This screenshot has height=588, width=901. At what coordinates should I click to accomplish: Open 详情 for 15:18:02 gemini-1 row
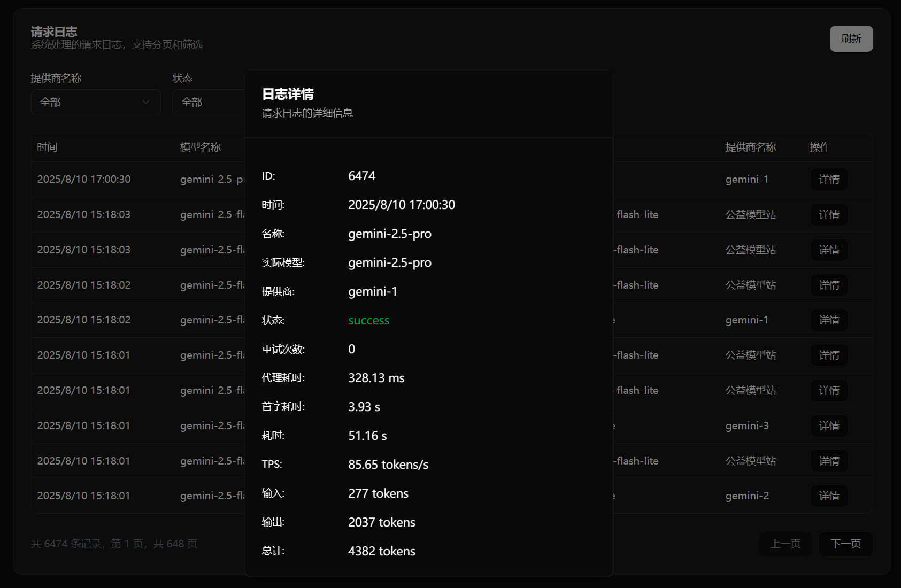click(829, 320)
